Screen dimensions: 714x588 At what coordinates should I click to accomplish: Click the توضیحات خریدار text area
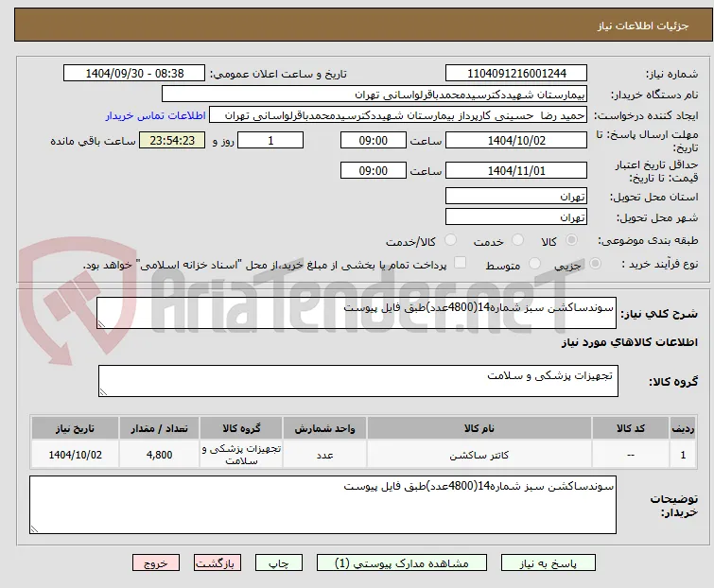(322, 505)
